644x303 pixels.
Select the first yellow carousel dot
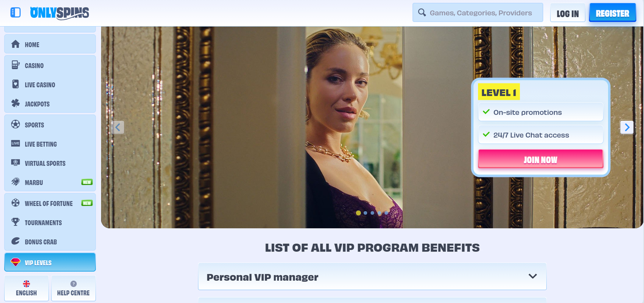click(358, 213)
